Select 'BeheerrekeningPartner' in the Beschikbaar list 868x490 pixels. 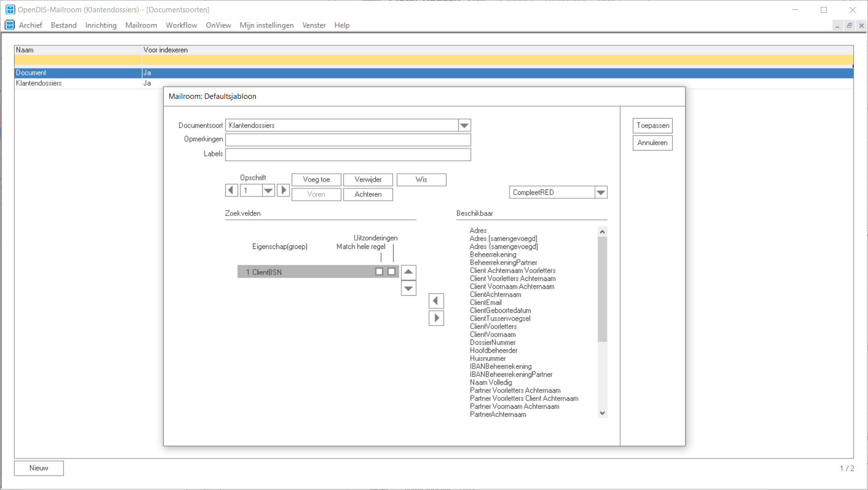(503, 262)
